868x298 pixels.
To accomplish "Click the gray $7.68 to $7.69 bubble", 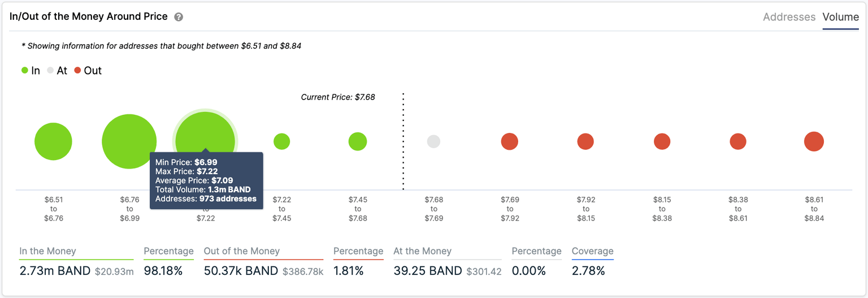I will click(433, 141).
